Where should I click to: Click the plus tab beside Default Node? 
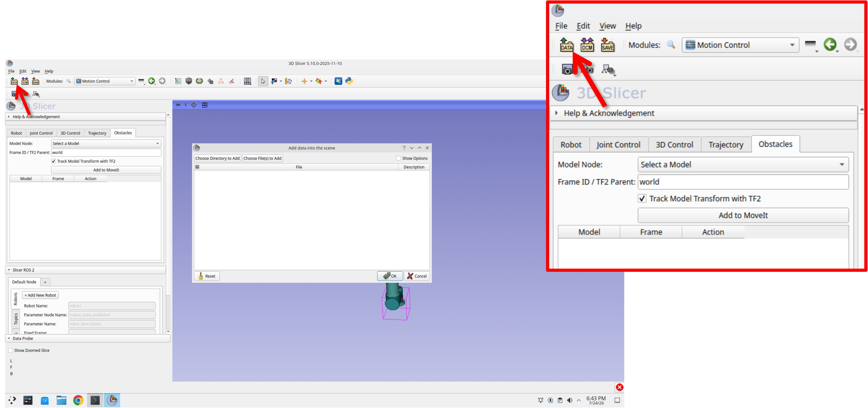click(45, 282)
